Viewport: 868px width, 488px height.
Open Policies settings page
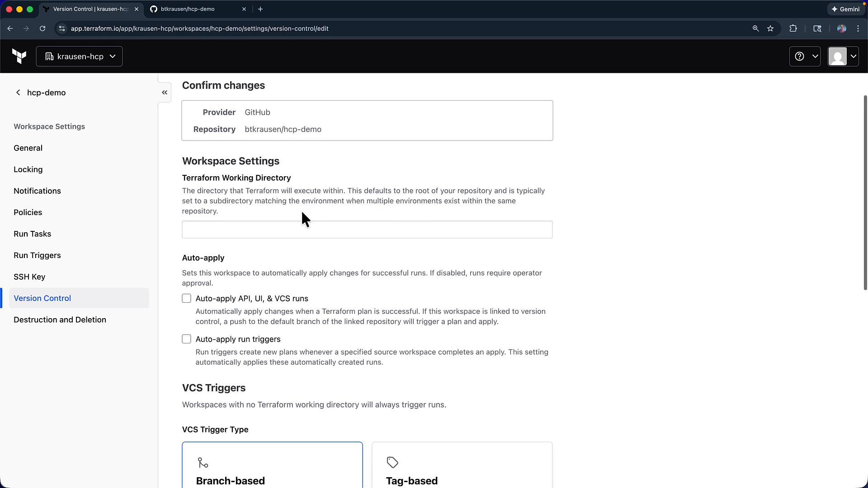click(x=28, y=212)
